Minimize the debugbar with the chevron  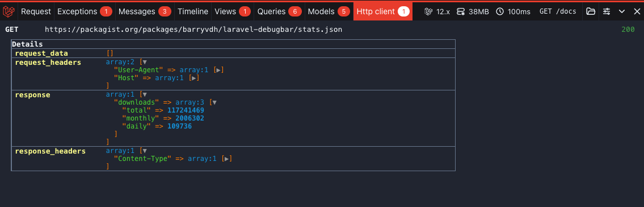[622, 11]
